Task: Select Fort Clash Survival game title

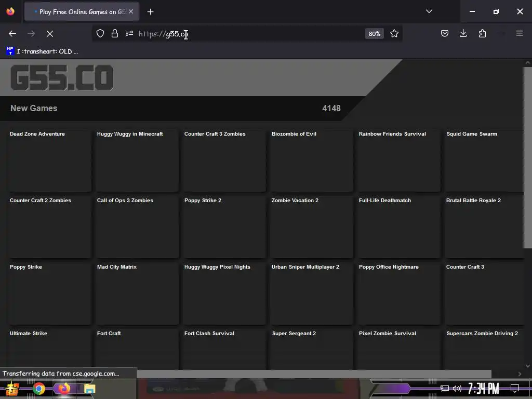Action: coord(209,333)
